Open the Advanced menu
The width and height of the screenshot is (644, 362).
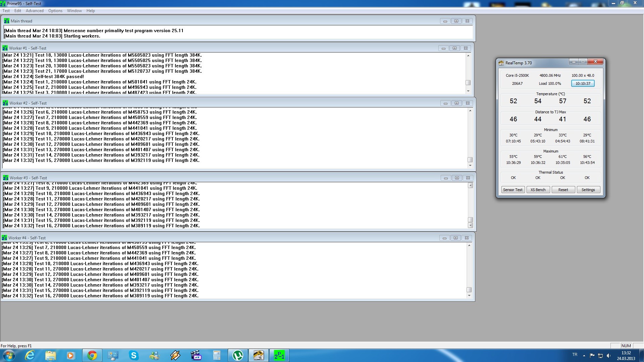[35, 11]
